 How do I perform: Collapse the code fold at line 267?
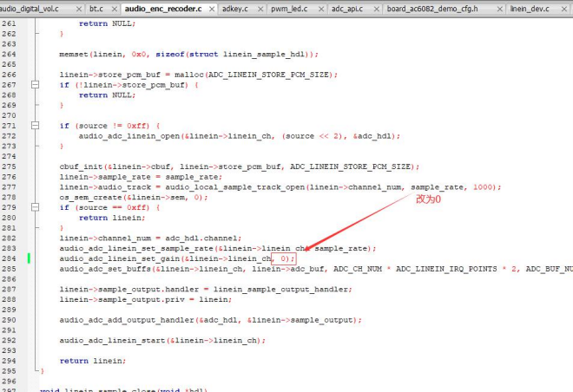[35, 85]
